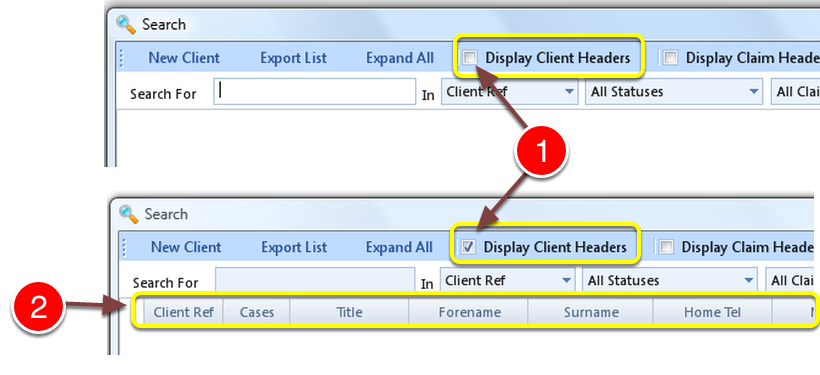Screen dimensions: 820x375
Task: Click Export List in lower Search window
Action: pos(294,247)
